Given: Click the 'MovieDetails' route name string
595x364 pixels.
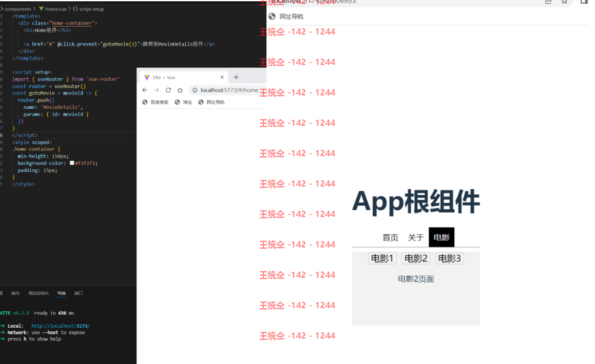Looking at the screenshot, I should (61, 107).
